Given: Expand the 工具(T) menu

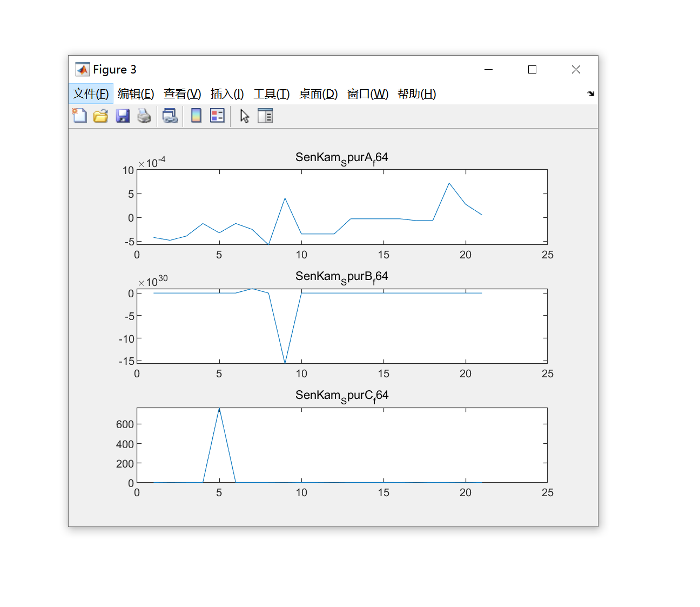Looking at the screenshot, I should [272, 94].
